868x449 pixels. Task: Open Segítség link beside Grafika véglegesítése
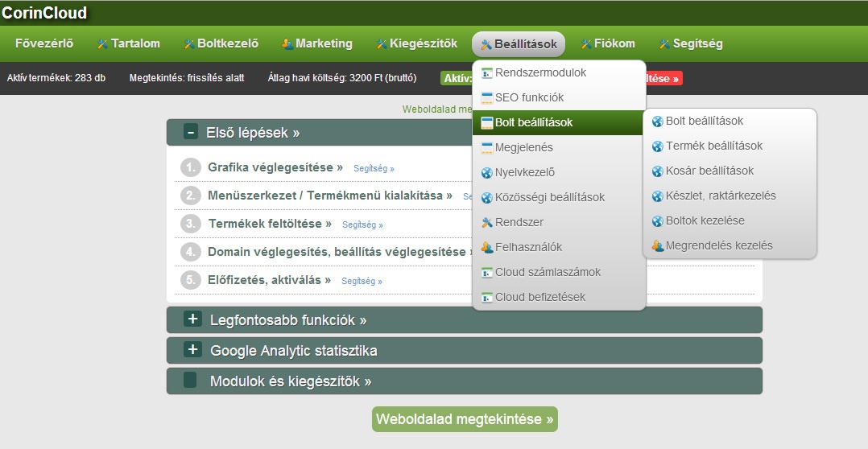374,169
